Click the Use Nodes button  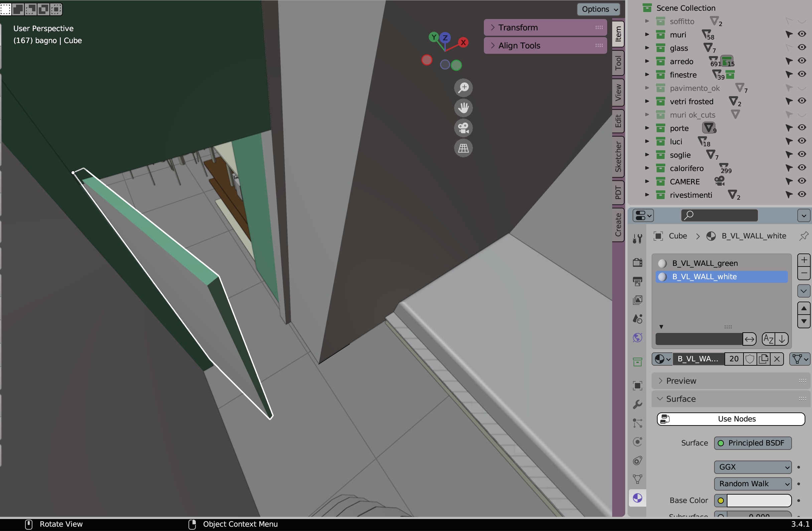click(730, 419)
